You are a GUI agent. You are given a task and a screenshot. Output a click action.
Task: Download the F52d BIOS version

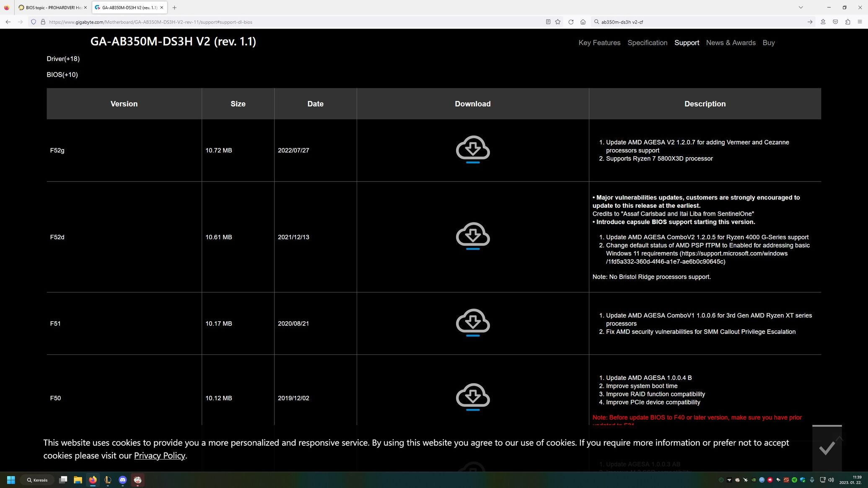tap(472, 236)
